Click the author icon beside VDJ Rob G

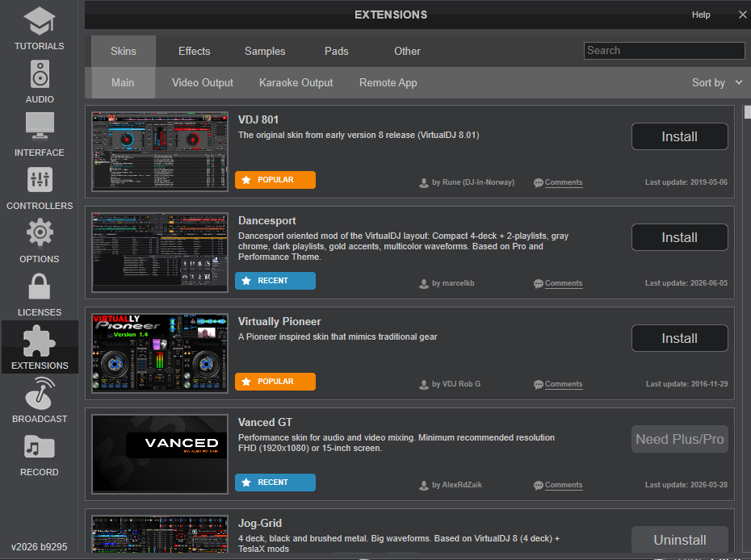point(424,385)
